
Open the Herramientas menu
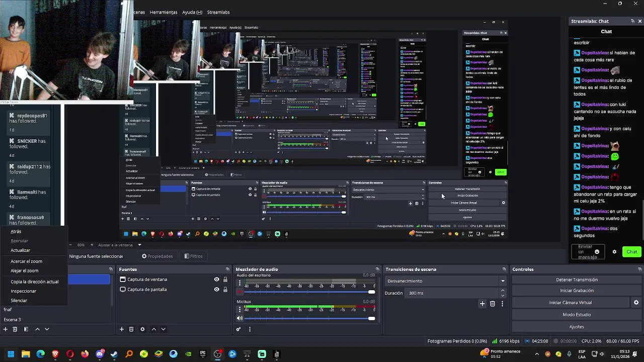(x=164, y=12)
